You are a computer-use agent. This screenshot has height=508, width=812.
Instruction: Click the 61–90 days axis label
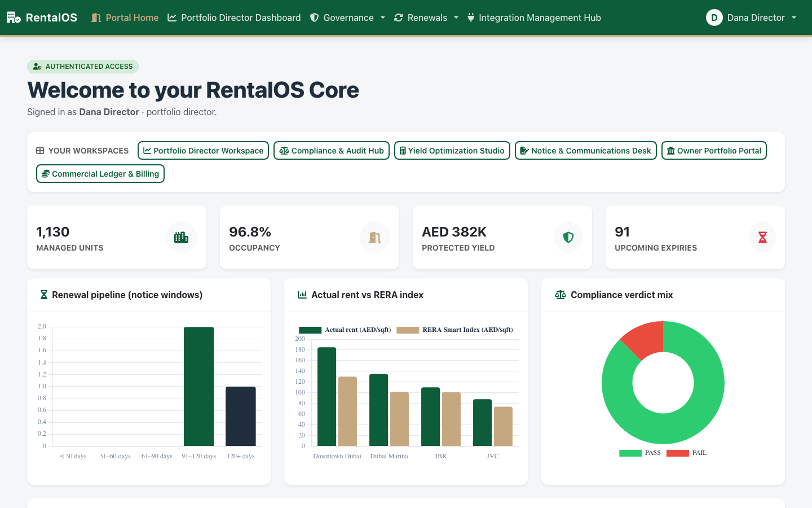(157, 456)
